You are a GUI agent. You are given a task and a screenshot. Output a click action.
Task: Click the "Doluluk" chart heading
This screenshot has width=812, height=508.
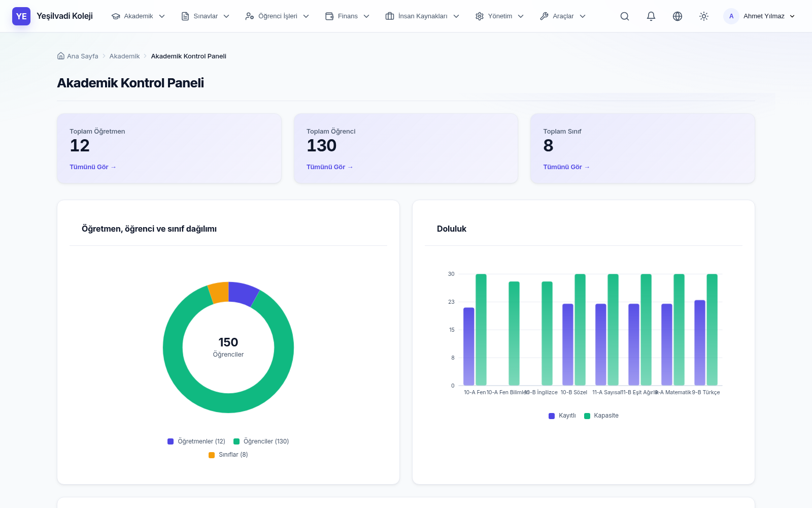452,229
